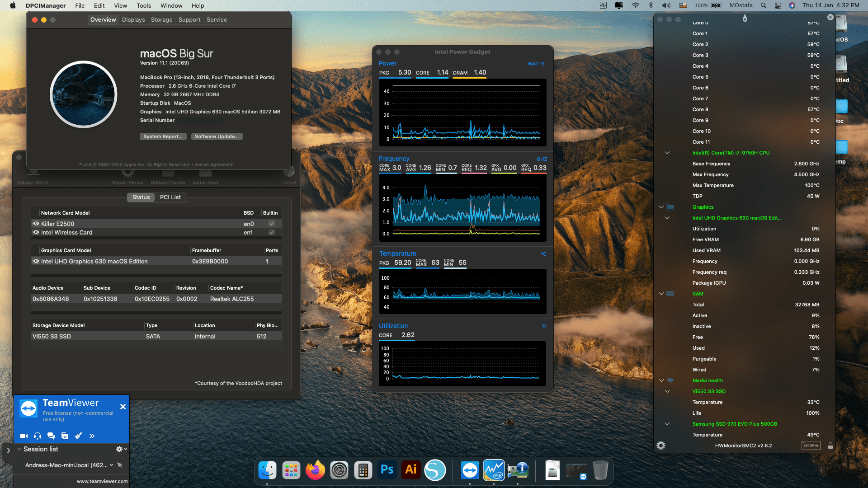Open License Agreement link
Viewport: 868px width, 488px height.
click(x=213, y=164)
